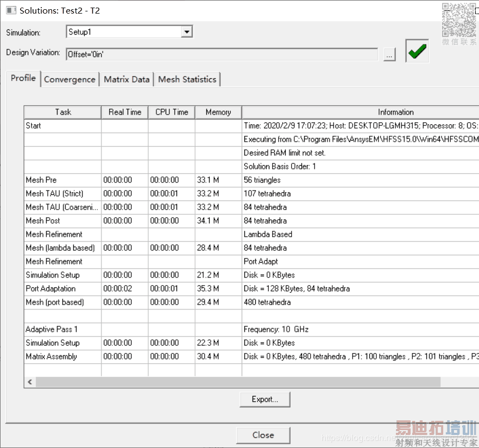Click the '35.3 M' memory cell
Screen dimensions: 479x448
tap(218, 288)
